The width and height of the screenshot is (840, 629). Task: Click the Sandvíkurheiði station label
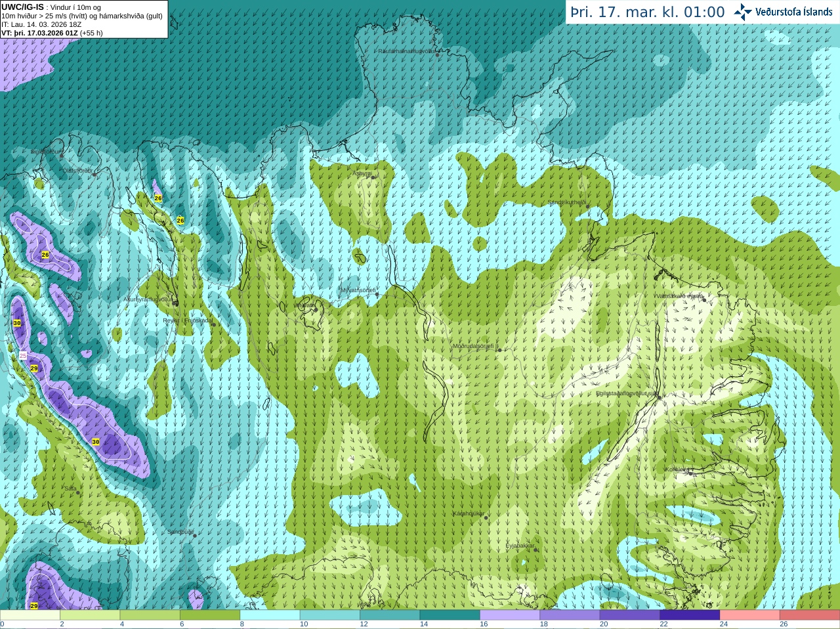pos(567,202)
